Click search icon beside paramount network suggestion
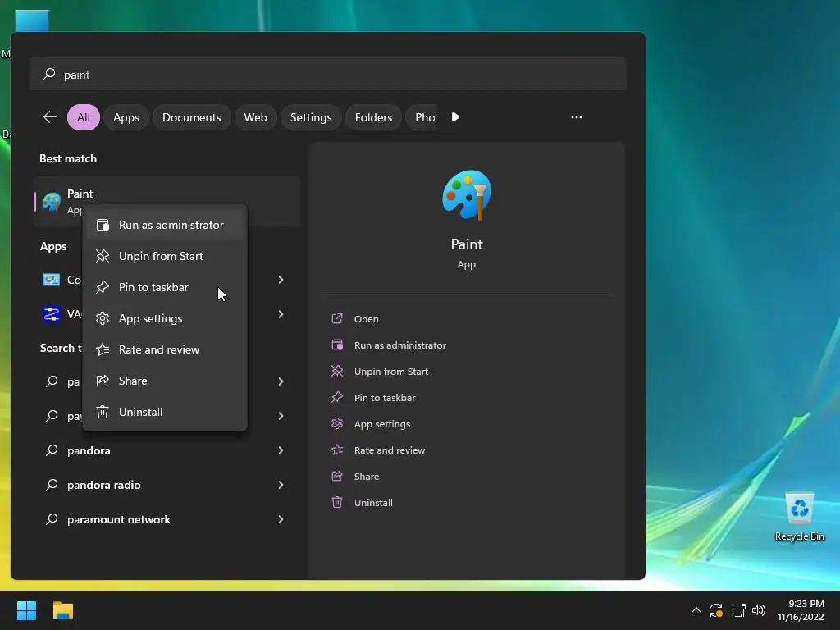The image size is (840, 630). point(52,519)
